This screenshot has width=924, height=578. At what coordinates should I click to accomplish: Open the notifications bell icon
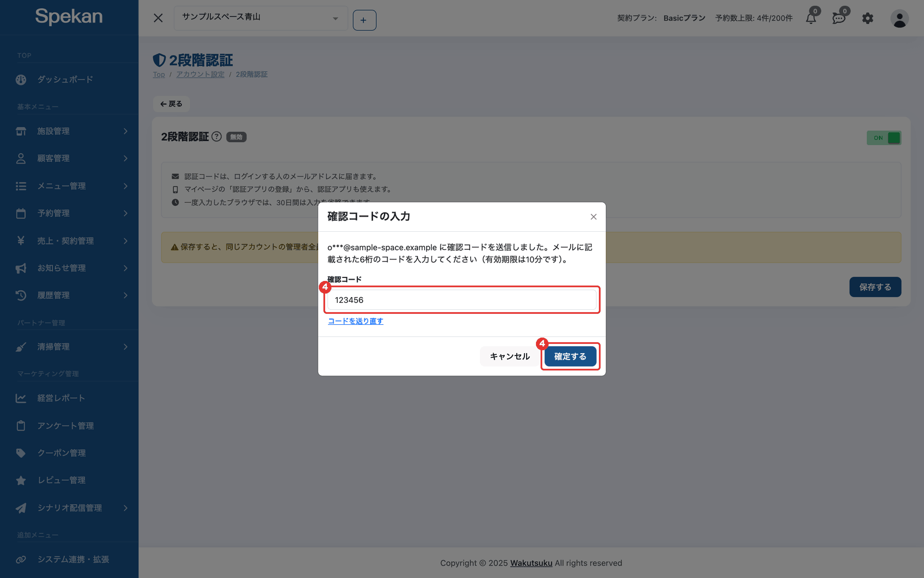point(811,18)
